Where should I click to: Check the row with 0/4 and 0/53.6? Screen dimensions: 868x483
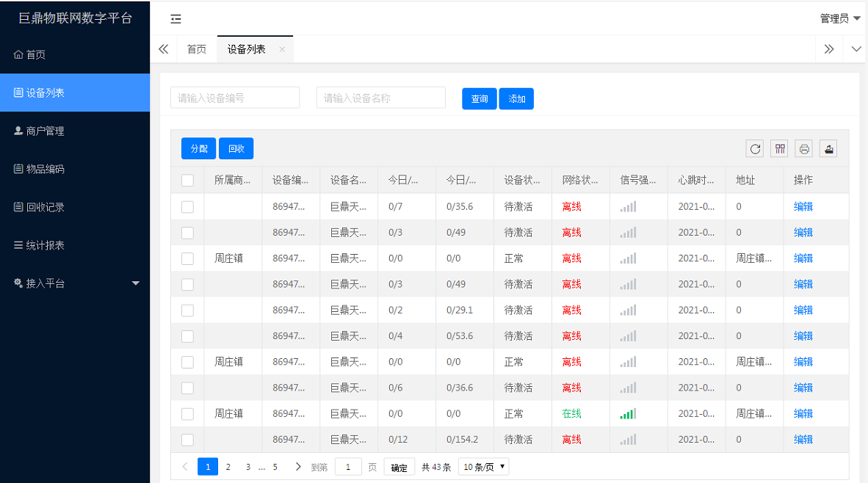tap(188, 336)
